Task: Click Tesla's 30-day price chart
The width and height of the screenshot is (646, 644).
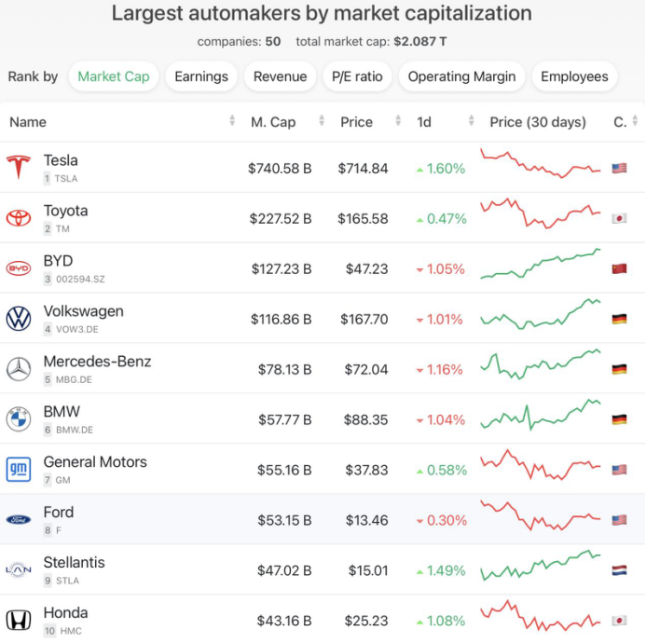Action: [x=541, y=164]
